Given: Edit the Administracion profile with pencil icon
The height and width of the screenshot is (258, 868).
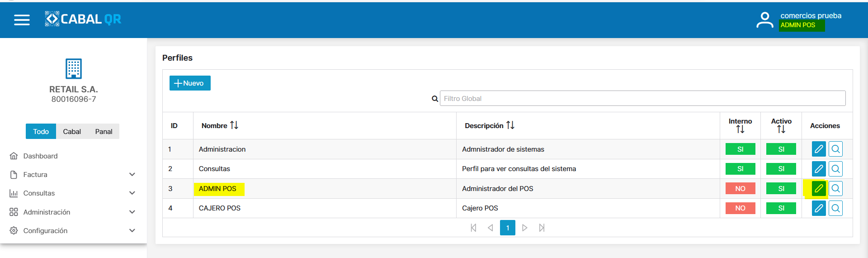Looking at the screenshot, I should tap(818, 149).
